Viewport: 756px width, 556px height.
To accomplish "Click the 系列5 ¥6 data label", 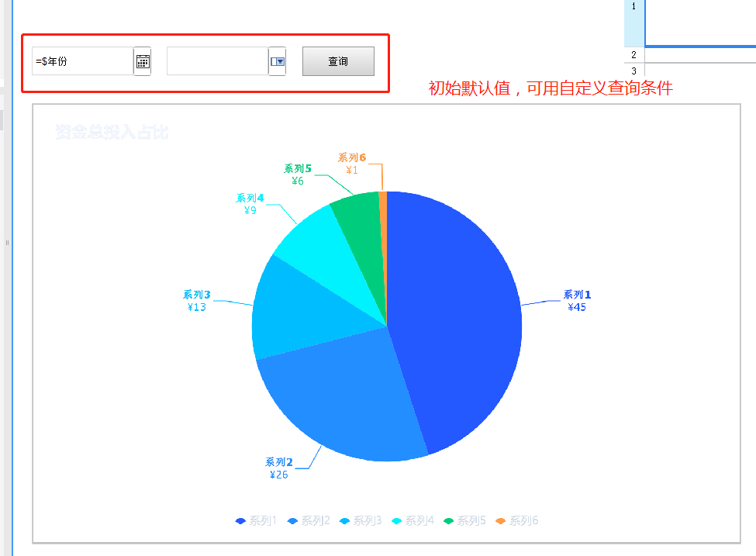I will 298,174.
